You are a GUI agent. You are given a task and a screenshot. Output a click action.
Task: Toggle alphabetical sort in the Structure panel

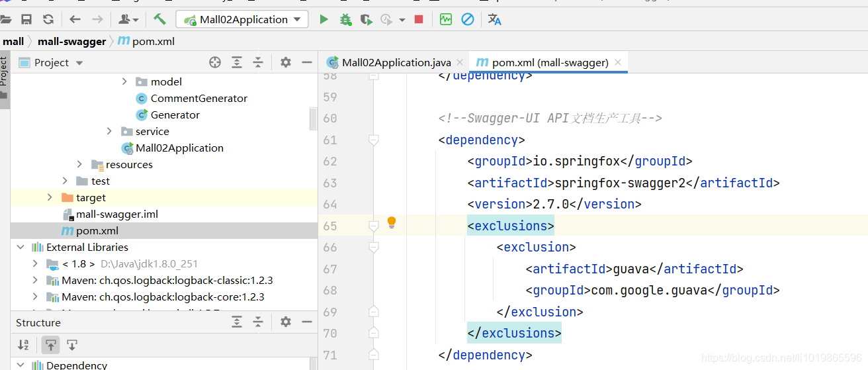[23, 344]
